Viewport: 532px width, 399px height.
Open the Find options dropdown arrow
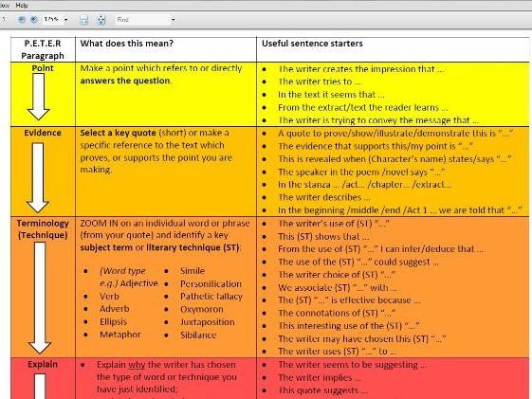tap(173, 20)
